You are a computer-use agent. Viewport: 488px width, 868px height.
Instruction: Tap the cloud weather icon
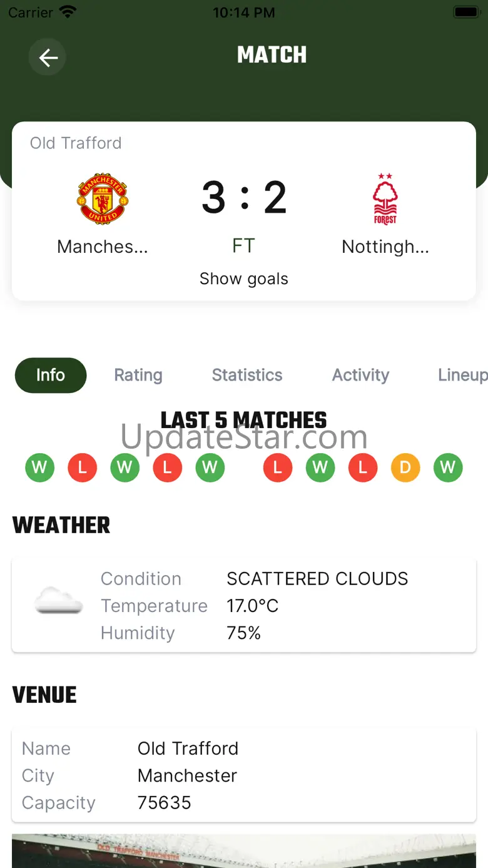(x=59, y=601)
